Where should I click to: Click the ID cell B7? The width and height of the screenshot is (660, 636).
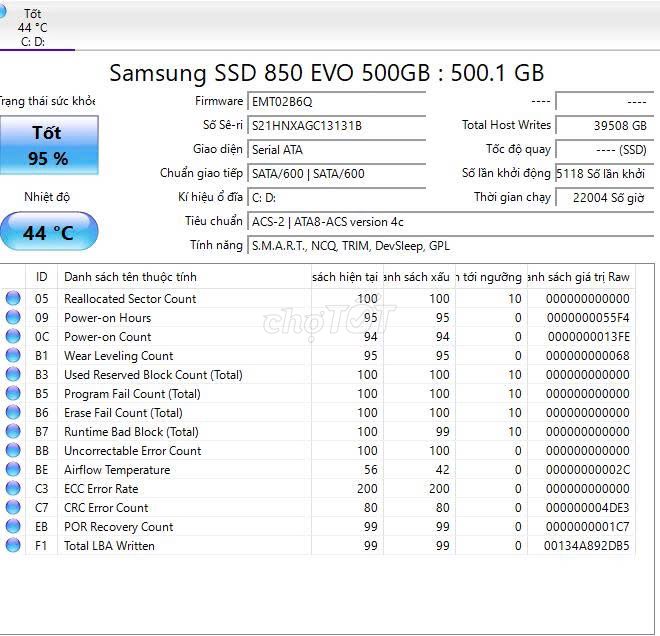coord(42,432)
